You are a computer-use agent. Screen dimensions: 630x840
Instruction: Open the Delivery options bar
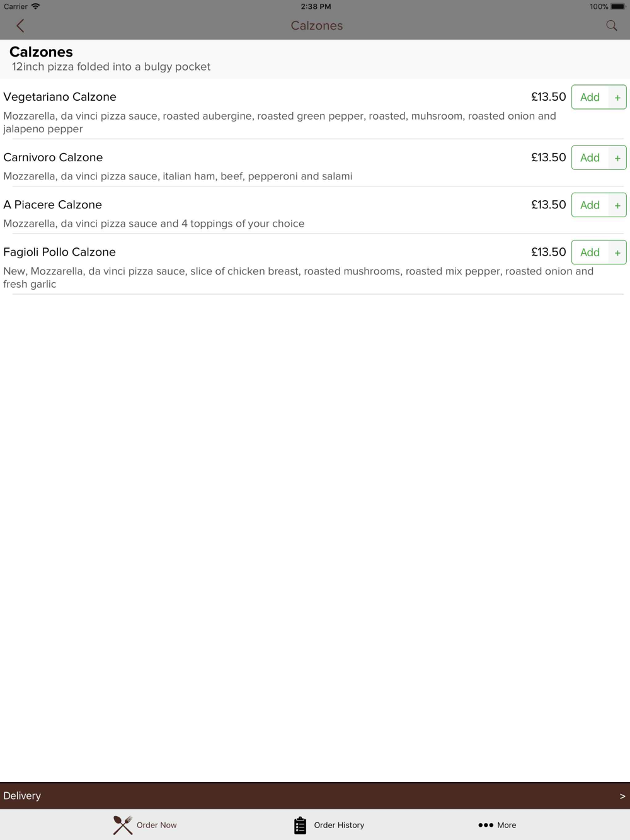pyautogui.click(x=315, y=796)
